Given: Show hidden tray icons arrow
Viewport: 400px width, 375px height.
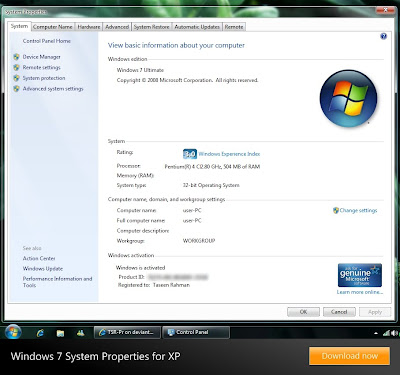Looking at the screenshot, I should coord(376,333).
